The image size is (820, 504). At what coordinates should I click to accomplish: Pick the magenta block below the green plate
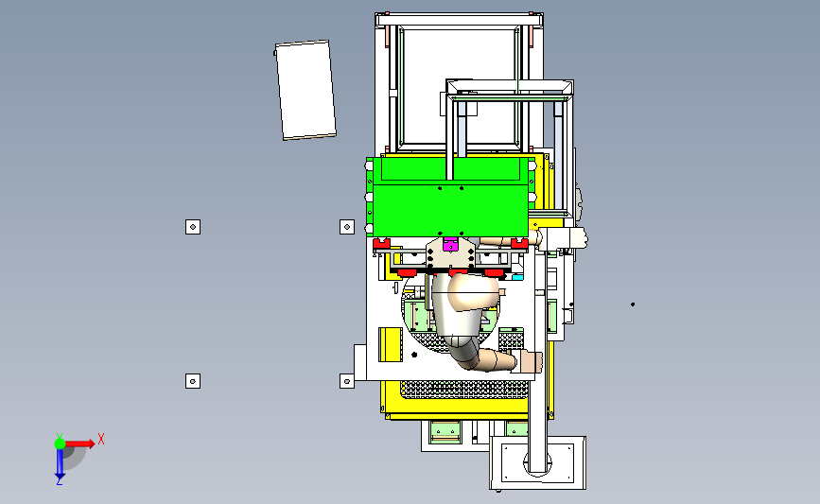click(450, 244)
